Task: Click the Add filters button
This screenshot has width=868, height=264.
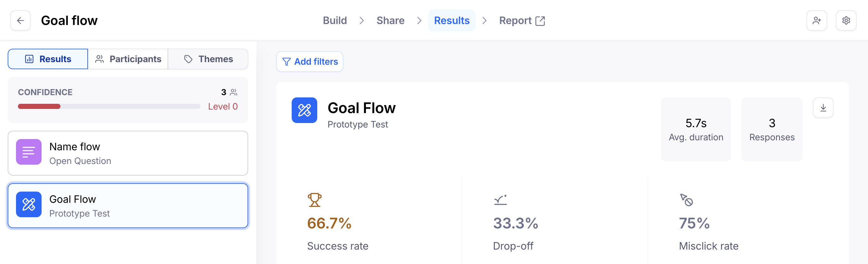Action: pyautogui.click(x=310, y=62)
